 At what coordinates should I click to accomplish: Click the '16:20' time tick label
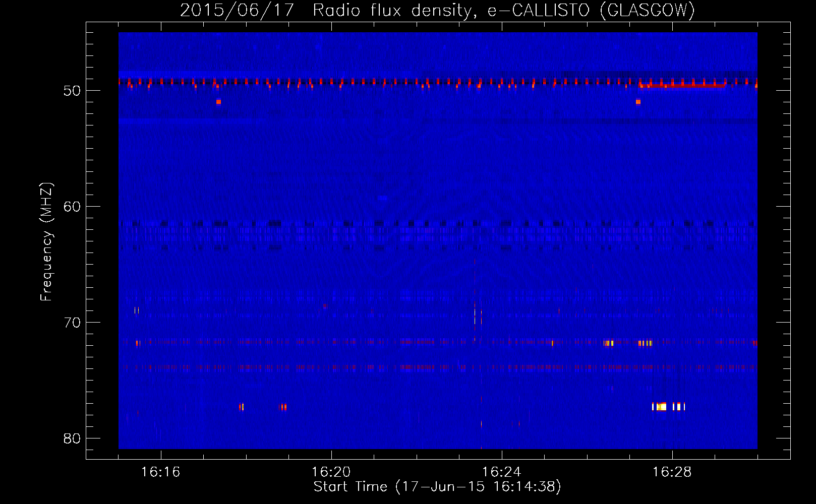coord(331,472)
